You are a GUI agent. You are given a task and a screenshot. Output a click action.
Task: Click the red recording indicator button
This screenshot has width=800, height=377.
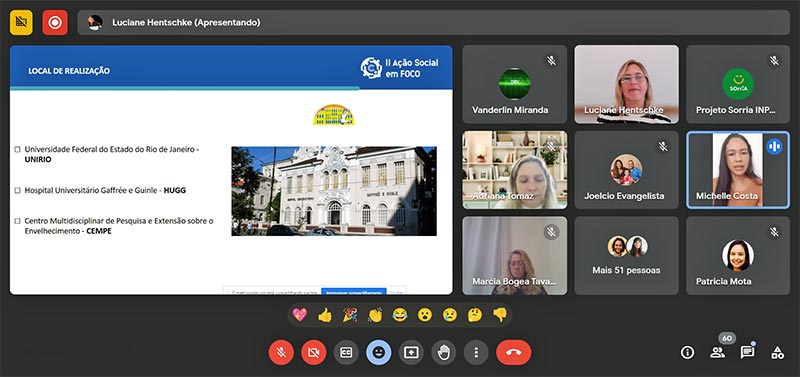(55, 22)
